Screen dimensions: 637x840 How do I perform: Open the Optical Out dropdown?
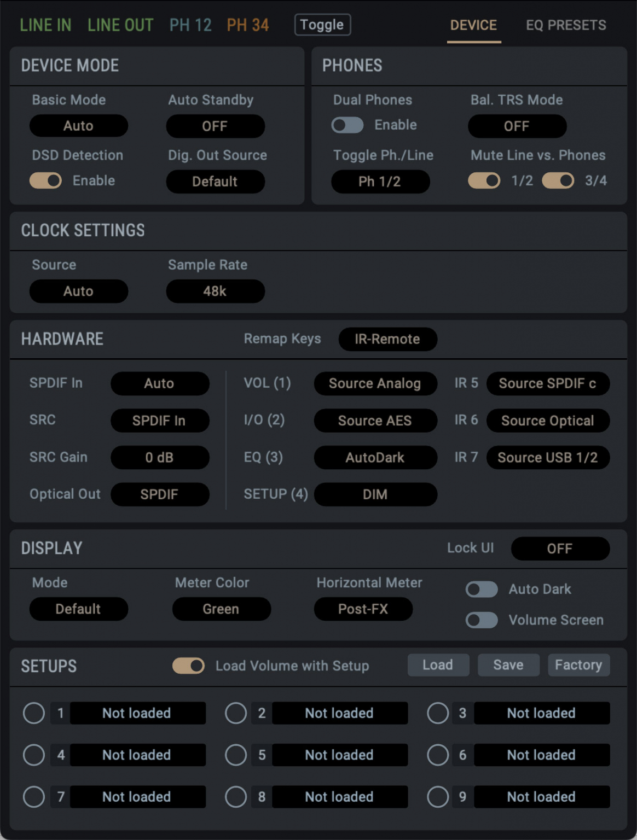(160, 494)
